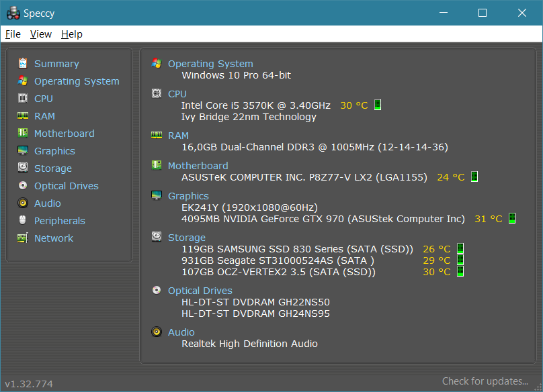Open the View menu
Viewport: 543px width, 392px height.
click(41, 34)
